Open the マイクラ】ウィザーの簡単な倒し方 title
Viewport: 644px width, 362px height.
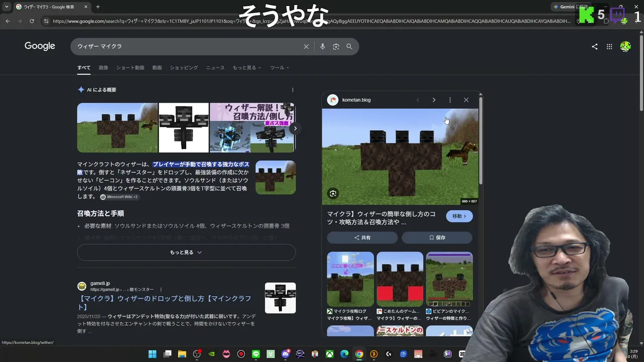coord(381,218)
